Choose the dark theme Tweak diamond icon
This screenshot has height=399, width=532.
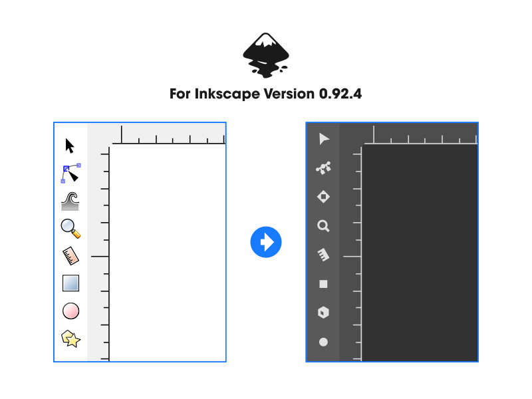[323, 197]
